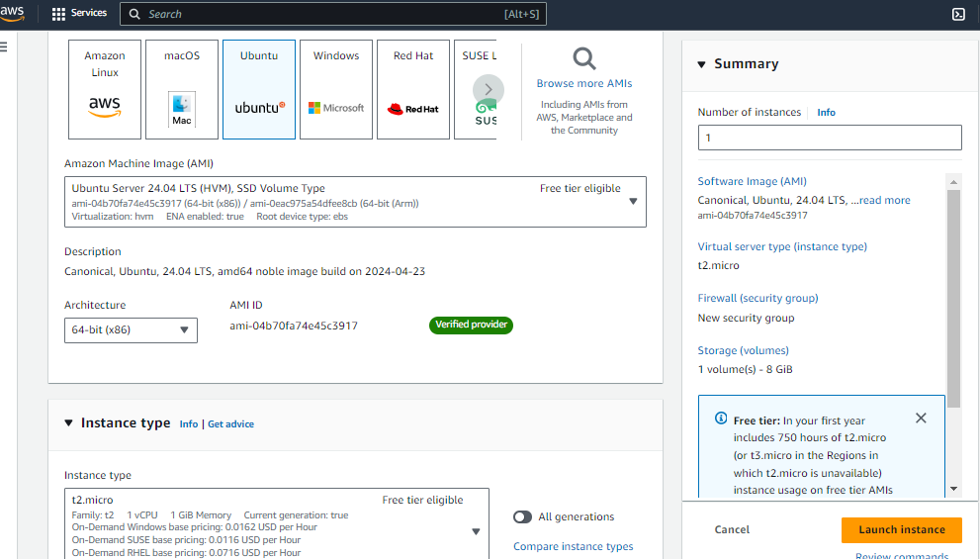Open Virtual server type (instance type) link
The image size is (980, 559).
pos(782,246)
